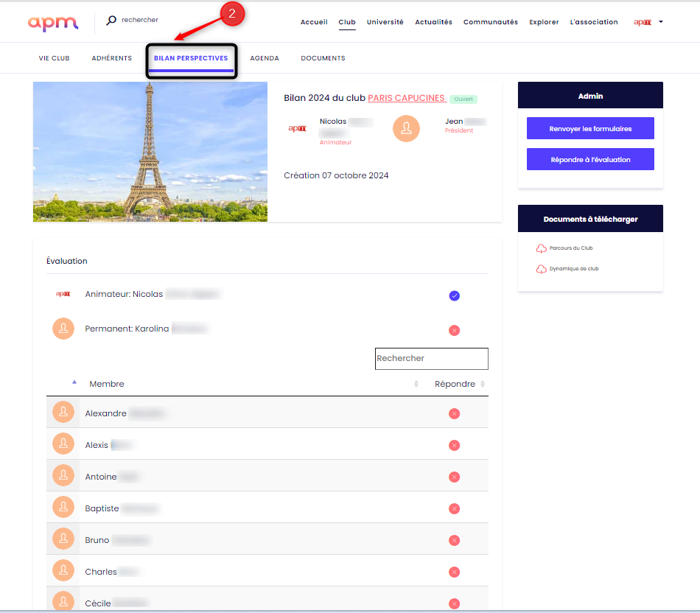The height and width of the screenshot is (613, 700).
Task: Click cloud download icon for Dynamique de club
Action: click(541, 269)
